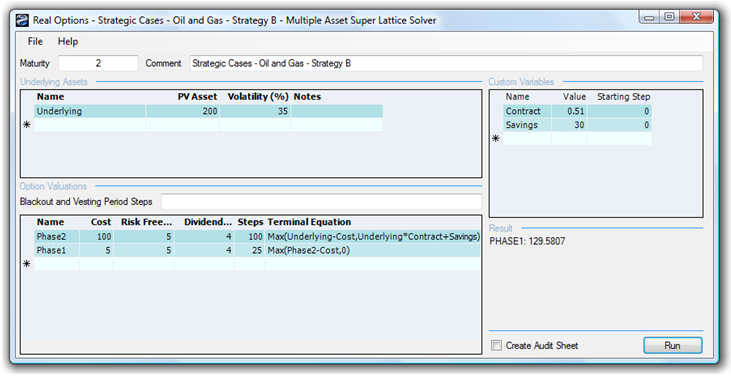This screenshot has width=731, height=378.
Task: Click the Value column header in Custom Variables
Action: click(574, 97)
